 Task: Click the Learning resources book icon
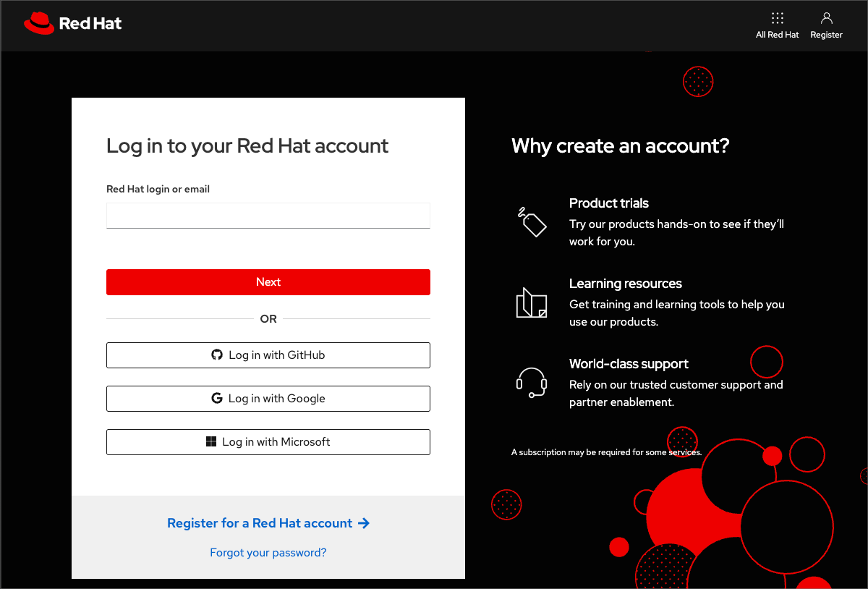coord(532,302)
